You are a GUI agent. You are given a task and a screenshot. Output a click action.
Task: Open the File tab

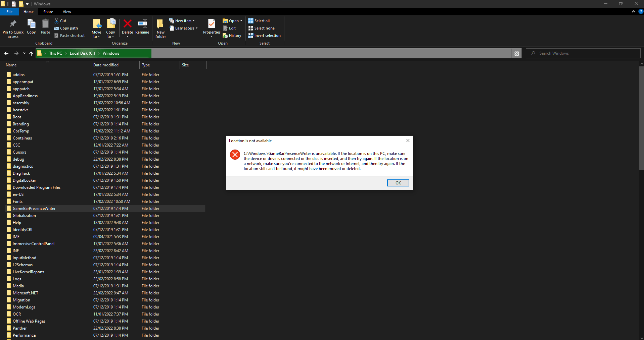pyautogui.click(x=9, y=12)
